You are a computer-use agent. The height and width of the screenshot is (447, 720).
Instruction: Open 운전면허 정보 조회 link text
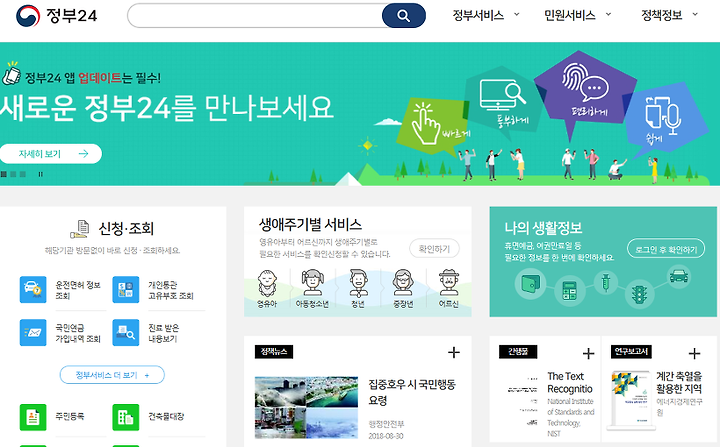(78, 290)
